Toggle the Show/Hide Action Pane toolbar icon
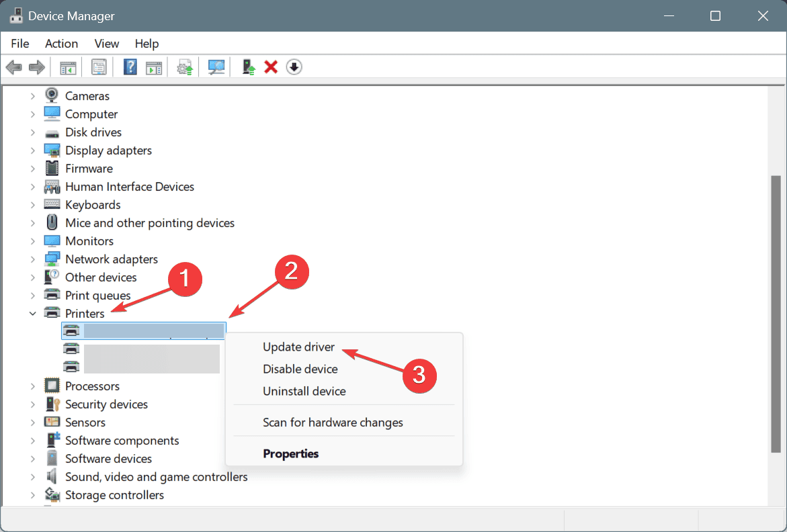 (x=154, y=67)
